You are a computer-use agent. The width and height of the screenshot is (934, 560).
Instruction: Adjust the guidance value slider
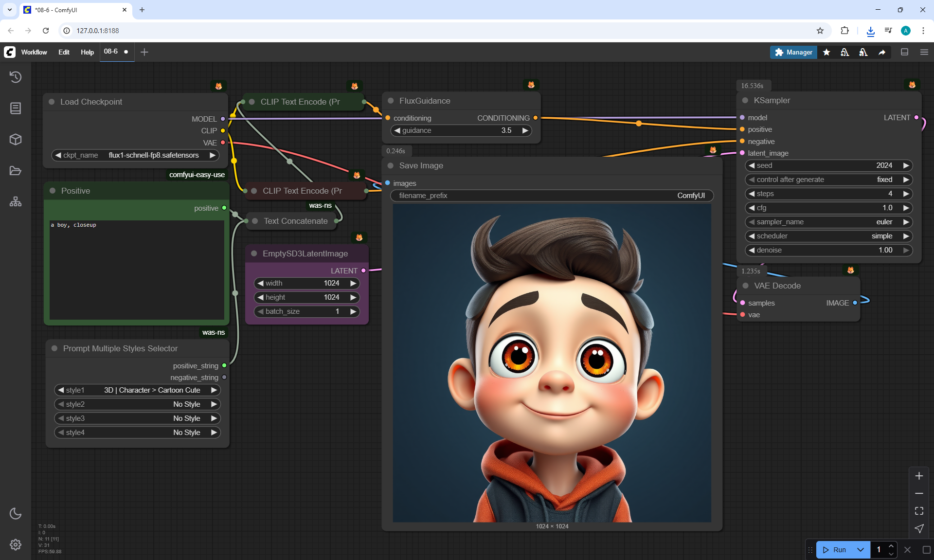tap(461, 130)
